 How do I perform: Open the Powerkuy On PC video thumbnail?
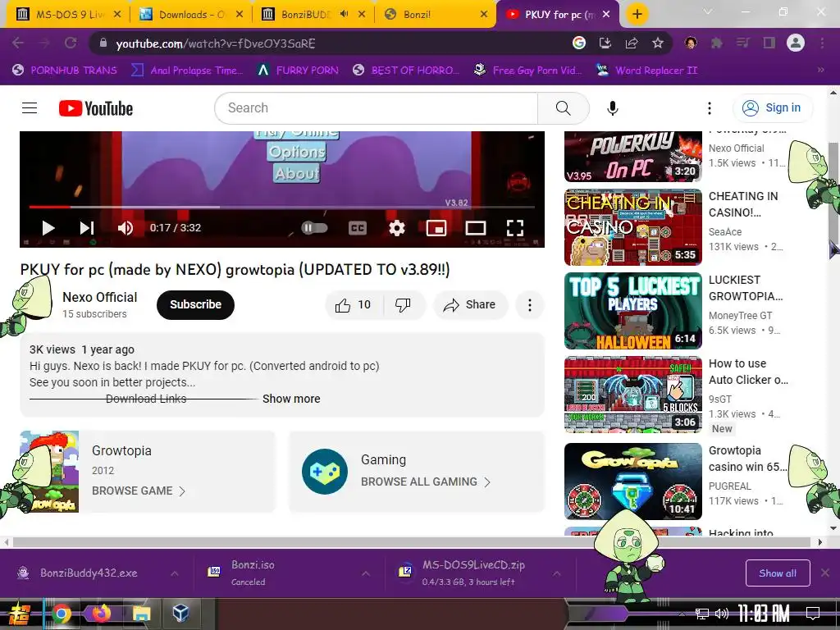coord(632,157)
